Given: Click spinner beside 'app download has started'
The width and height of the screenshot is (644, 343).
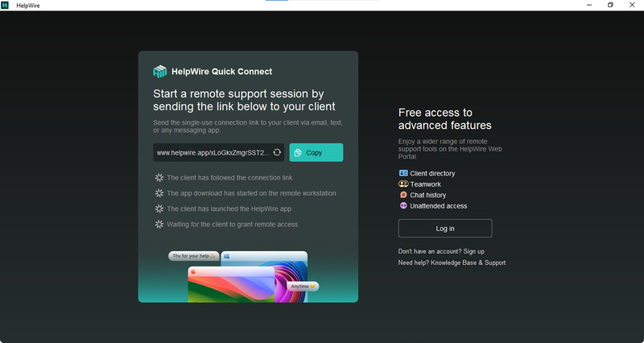Looking at the screenshot, I should 159,193.
